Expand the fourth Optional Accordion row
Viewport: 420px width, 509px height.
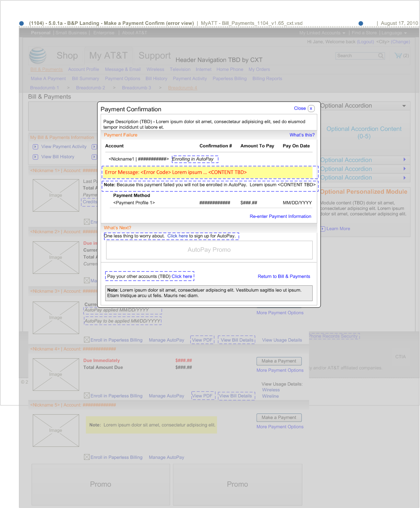pyautogui.click(x=365, y=178)
